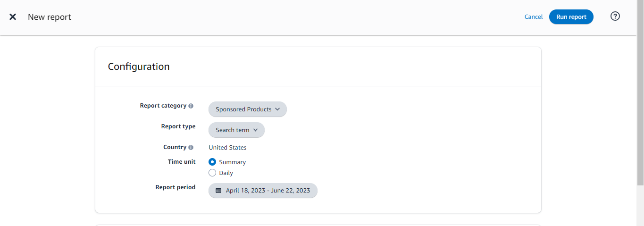
Task: Expand the Search term report type dropdown
Action: click(x=236, y=130)
